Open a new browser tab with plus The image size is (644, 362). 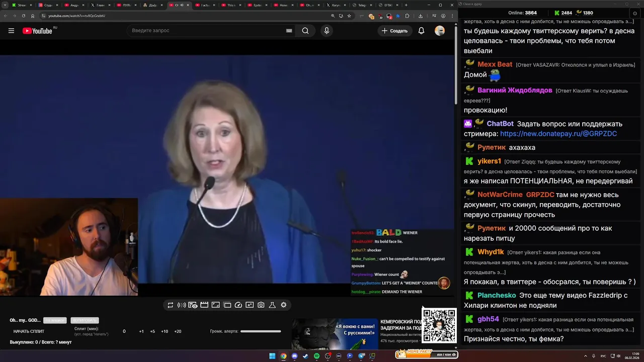pyautogui.click(x=406, y=5)
